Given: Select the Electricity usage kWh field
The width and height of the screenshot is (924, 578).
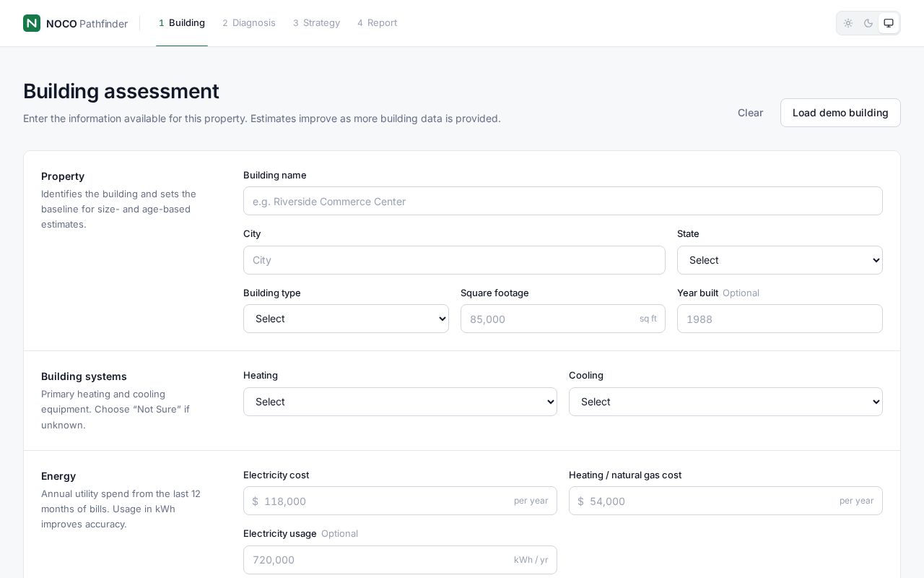Looking at the screenshot, I should click(x=400, y=560).
